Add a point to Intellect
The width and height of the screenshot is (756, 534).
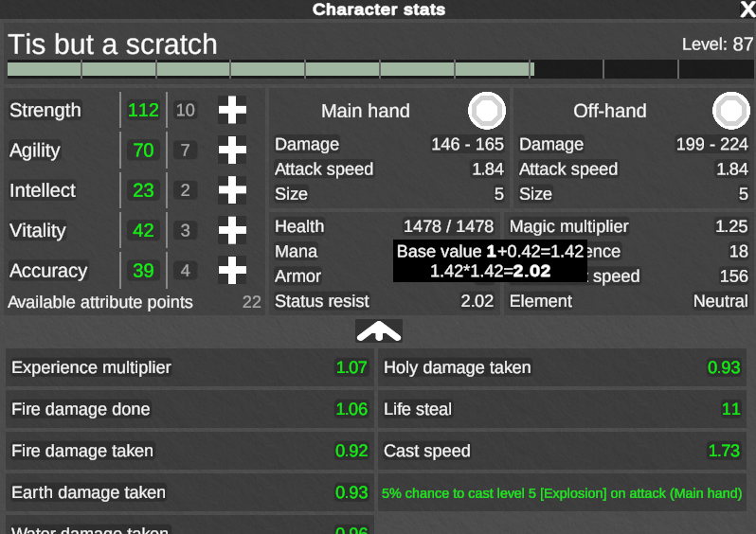(x=232, y=190)
